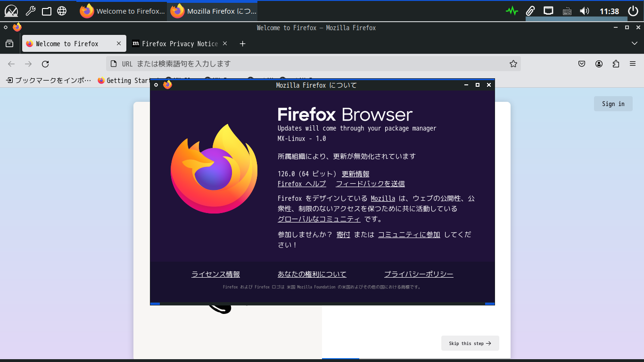Minimize the About Mozilla Firefox dialog

tap(466, 85)
